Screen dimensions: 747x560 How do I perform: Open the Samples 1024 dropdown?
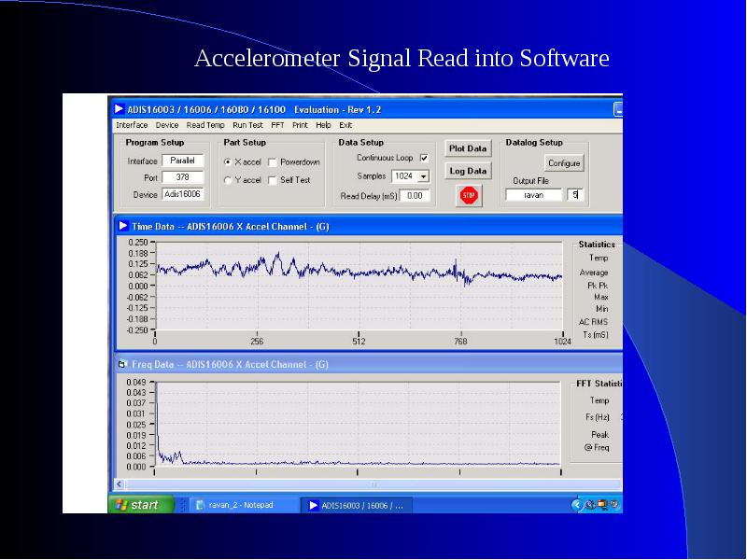423,176
